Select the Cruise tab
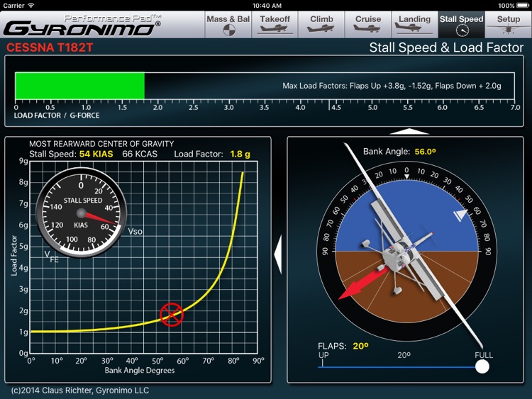The height and width of the screenshot is (399, 532). tap(367, 25)
